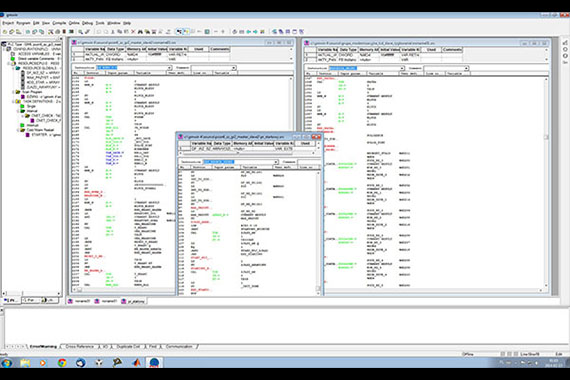Screen dimensions: 570x380
Task: Switch to the Cross Reference output tab
Action: [80, 347]
